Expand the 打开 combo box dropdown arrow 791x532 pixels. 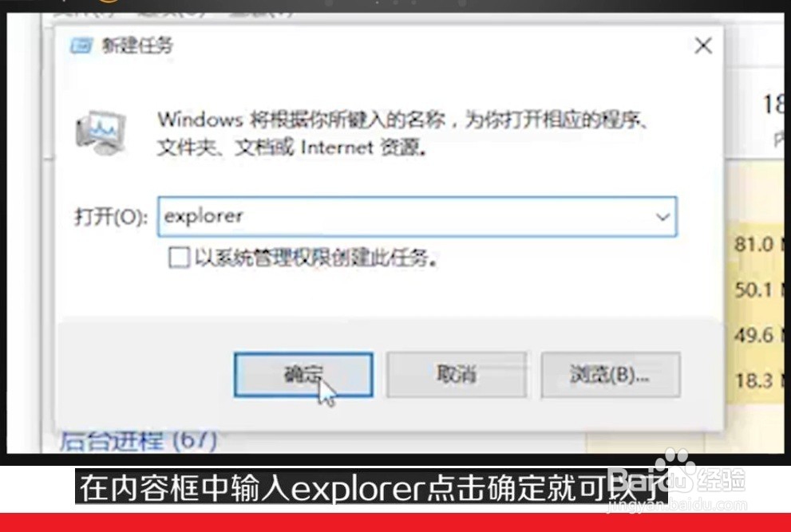662,217
